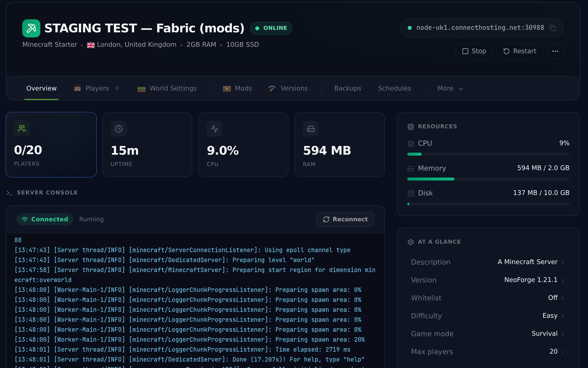
Task: Click the player head icon on the Players tab
Action: click(77, 88)
